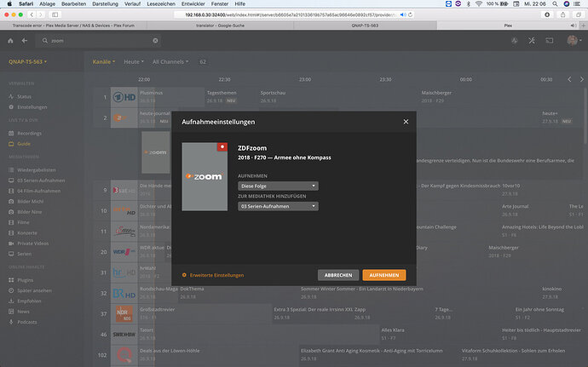Click the Das Erste HD channel logo
Viewport: 588px width, 367px height.
coord(124,97)
